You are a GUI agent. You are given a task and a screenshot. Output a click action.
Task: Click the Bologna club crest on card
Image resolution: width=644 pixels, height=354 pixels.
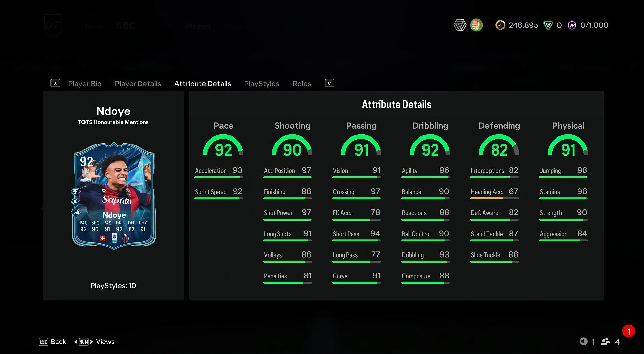[x=126, y=238]
